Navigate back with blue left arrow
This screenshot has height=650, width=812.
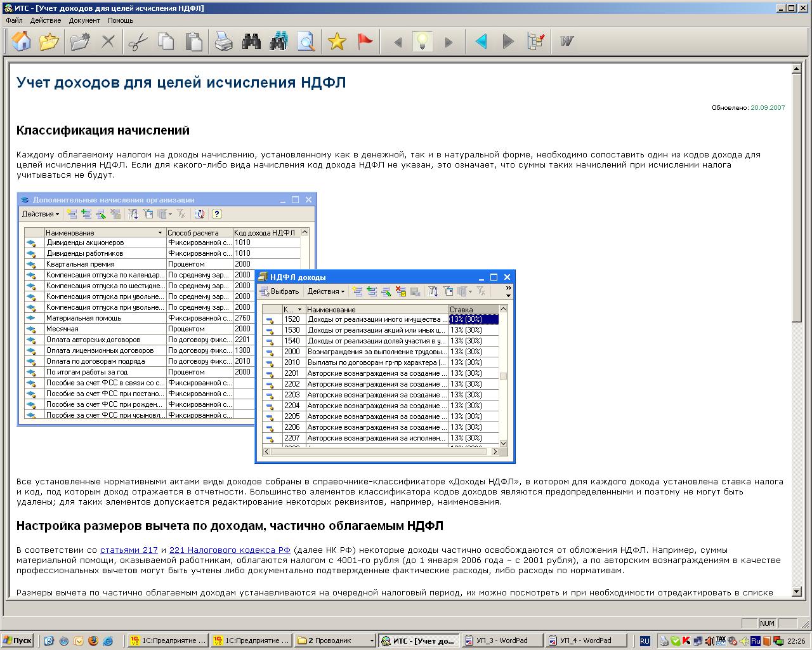tap(481, 42)
